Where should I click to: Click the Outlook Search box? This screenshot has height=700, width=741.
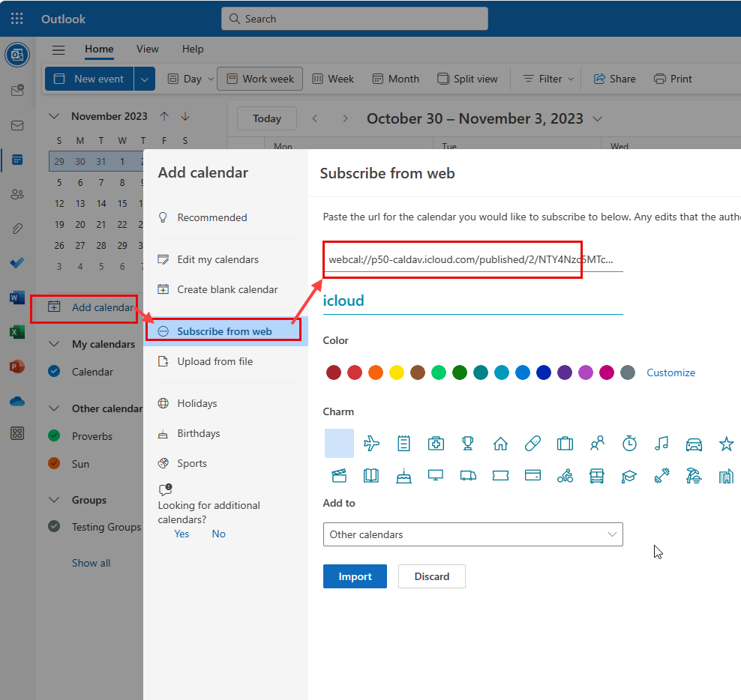[x=355, y=19]
